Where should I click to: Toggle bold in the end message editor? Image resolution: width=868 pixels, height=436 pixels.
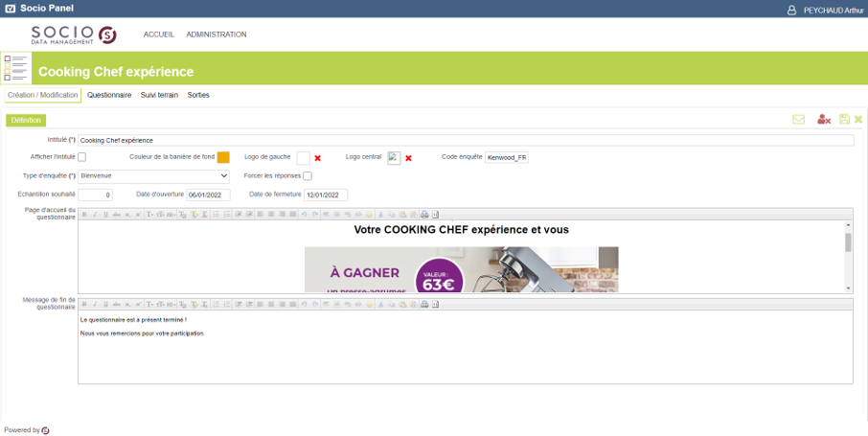coord(84,304)
